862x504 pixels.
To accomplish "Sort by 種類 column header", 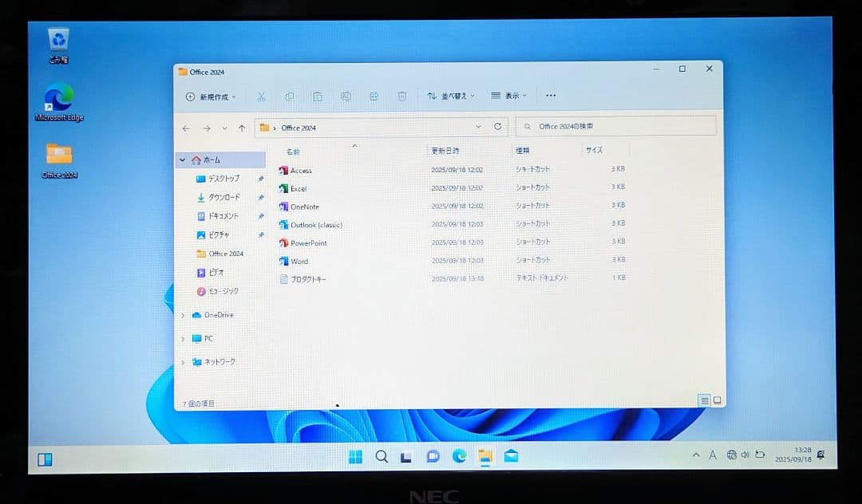I will (523, 151).
